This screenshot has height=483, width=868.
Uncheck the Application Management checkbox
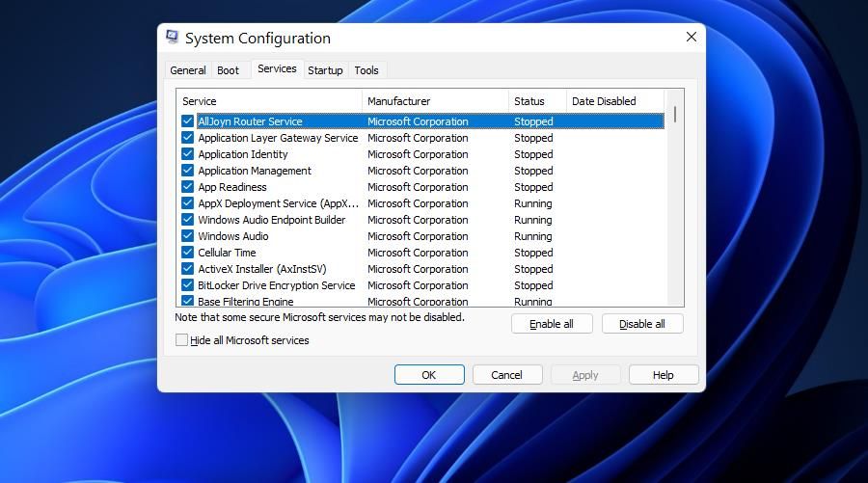pyautogui.click(x=187, y=171)
